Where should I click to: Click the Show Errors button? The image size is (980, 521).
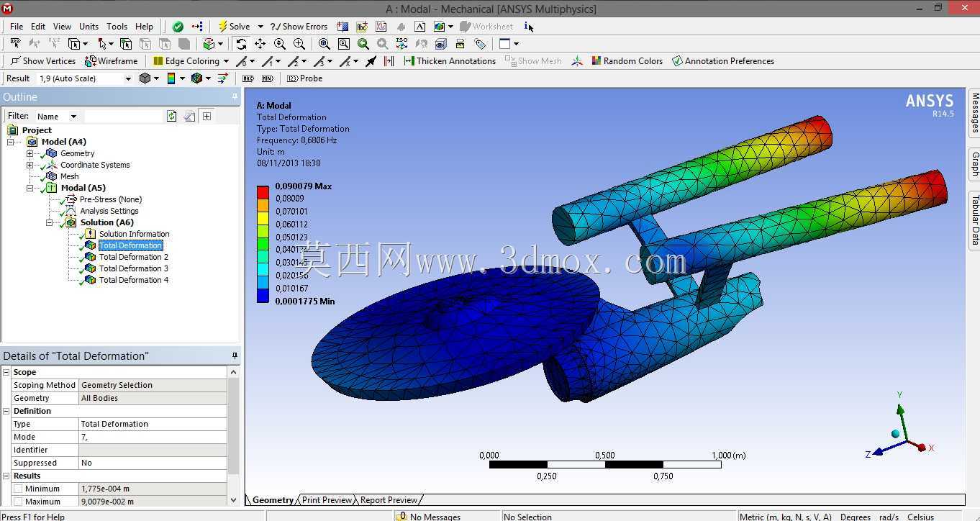(x=299, y=27)
